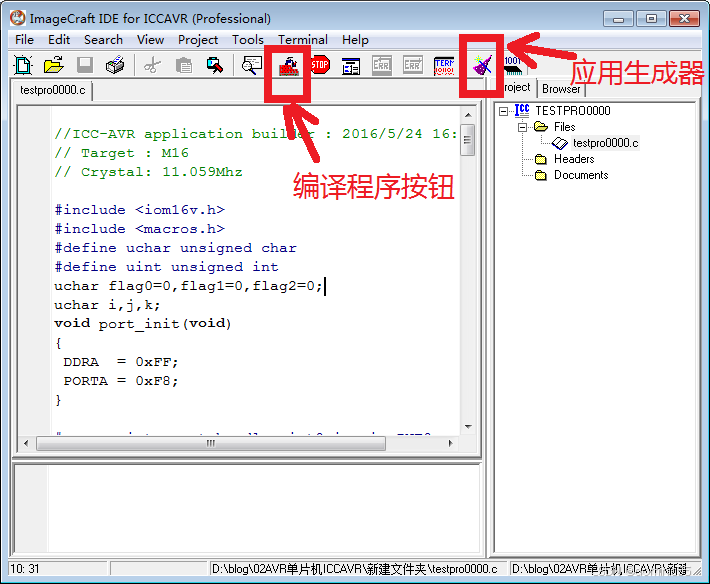710x584 pixels.
Task: Click the find-in-files magnifier icon
Action: (x=252, y=66)
